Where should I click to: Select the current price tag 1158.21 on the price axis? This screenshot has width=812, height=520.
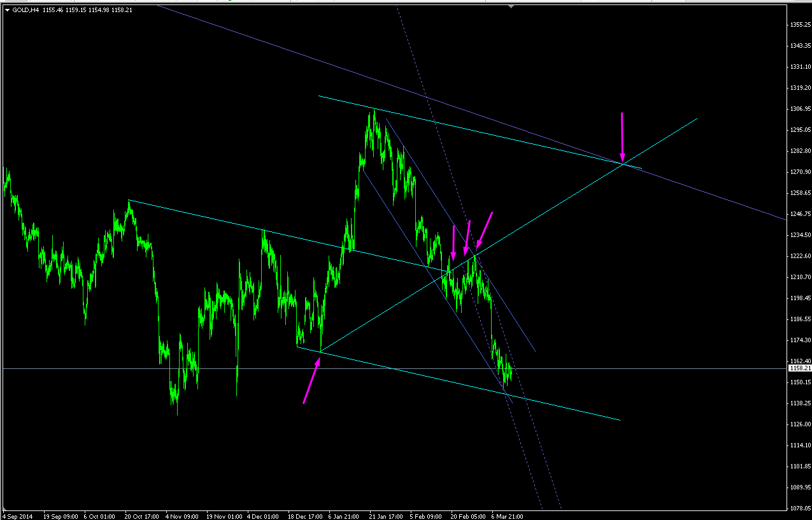pos(799,368)
